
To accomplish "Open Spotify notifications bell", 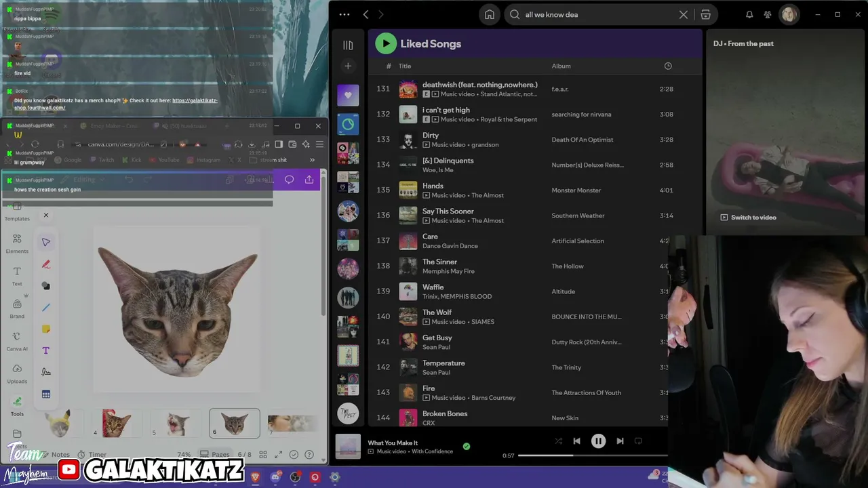I will point(749,14).
